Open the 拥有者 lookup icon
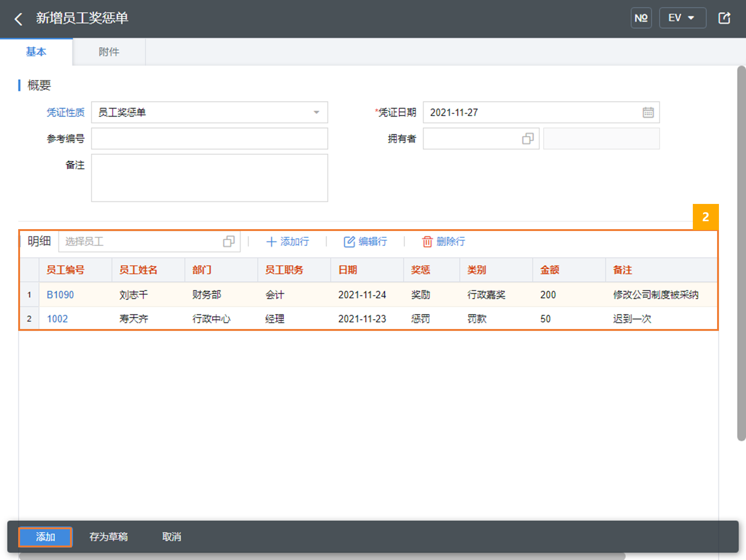The image size is (746, 560). pyautogui.click(x=528, y=139)
